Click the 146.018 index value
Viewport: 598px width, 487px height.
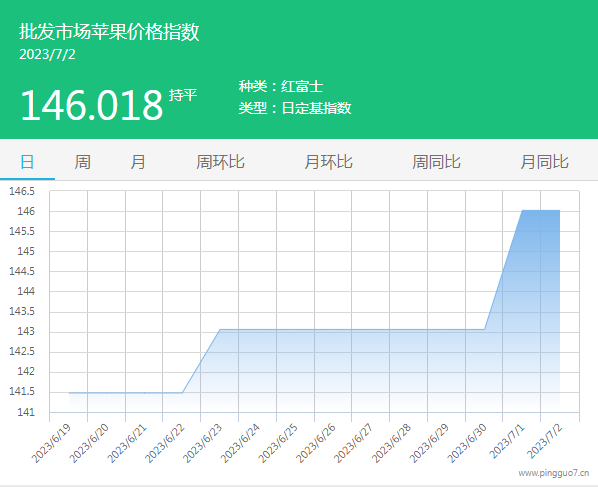92,105
